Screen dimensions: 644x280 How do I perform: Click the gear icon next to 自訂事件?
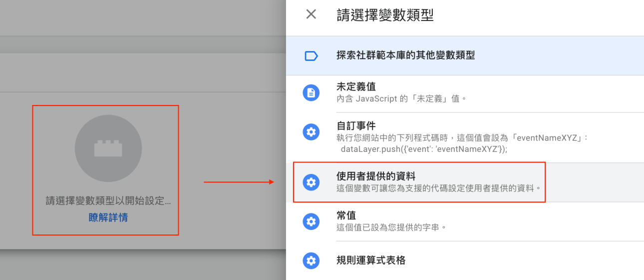tap(311, 132)
